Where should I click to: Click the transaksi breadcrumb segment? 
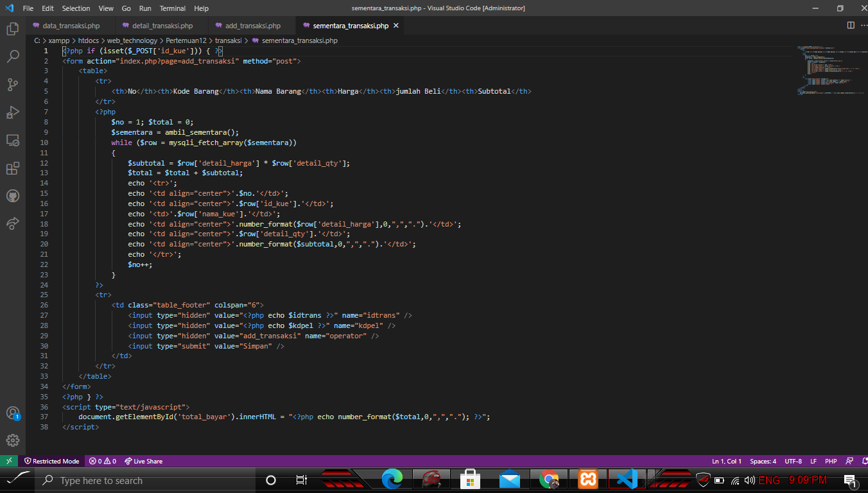[228, 40]
